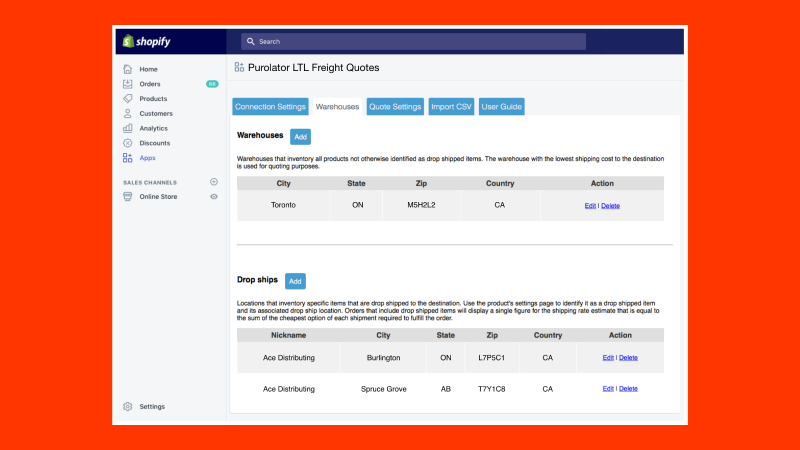Delete the Burlington drop ship
Image resolution: width=800 pixels, height=450 pixels.
628,358
